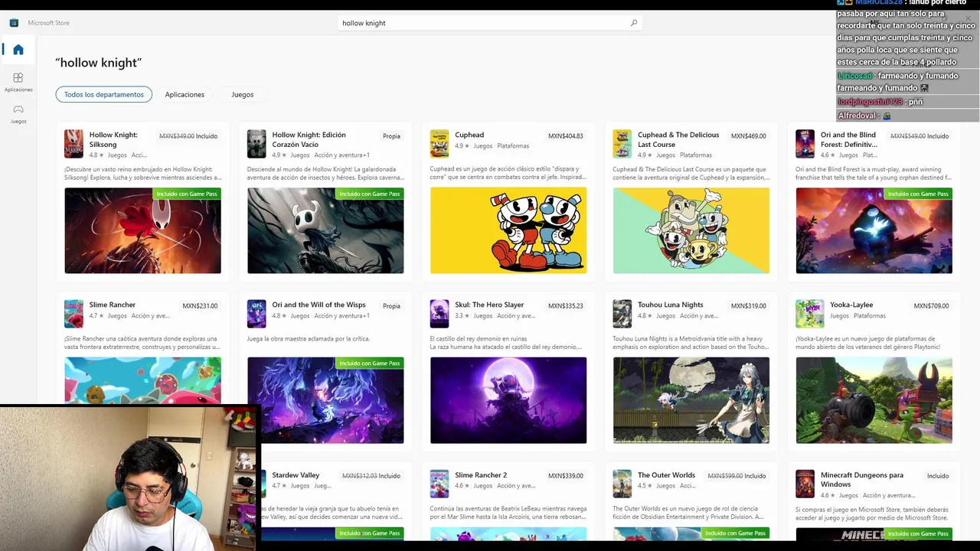
Task: Click the Propia label on Will of the Wisps
Action: (391, 306)
